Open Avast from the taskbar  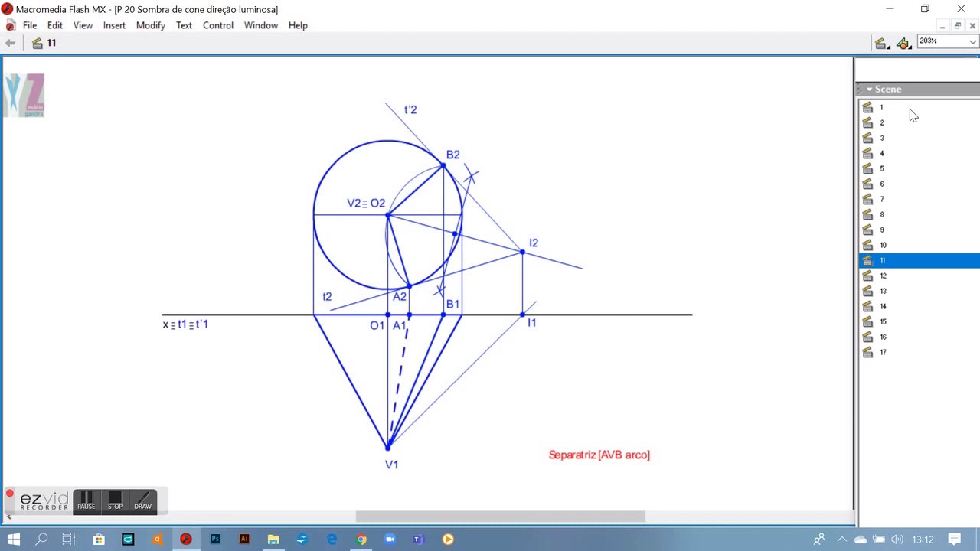[x=157, y=540]
